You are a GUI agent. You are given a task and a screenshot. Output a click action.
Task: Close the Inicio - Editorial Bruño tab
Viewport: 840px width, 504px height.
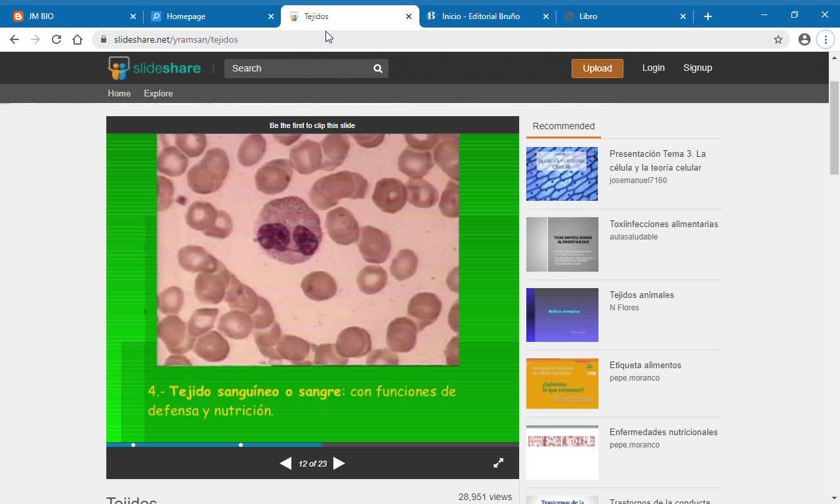point(546,16)
